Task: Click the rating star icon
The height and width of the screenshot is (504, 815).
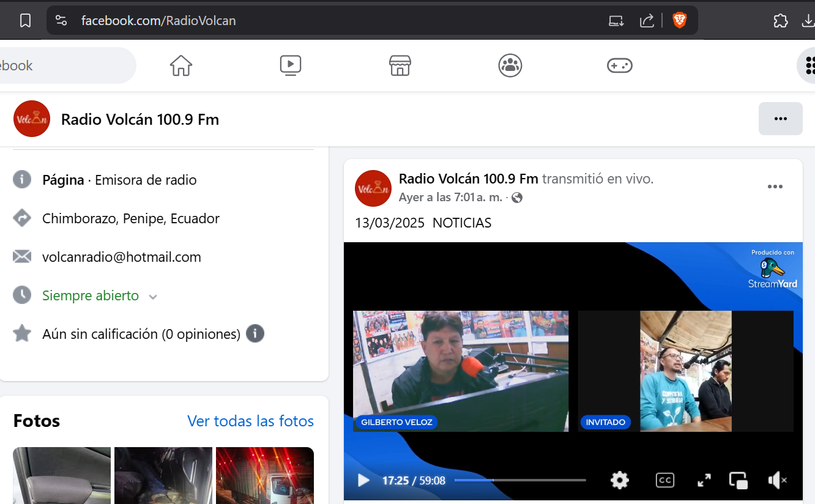Action: coord(22,333)
